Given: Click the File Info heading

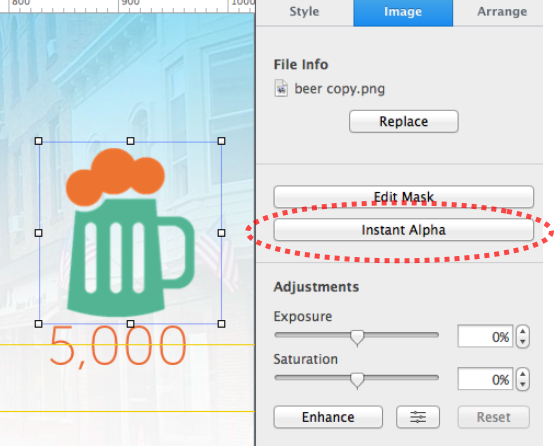Looking at the screenshot, I should pyautogui.click(x=301, y=65).
